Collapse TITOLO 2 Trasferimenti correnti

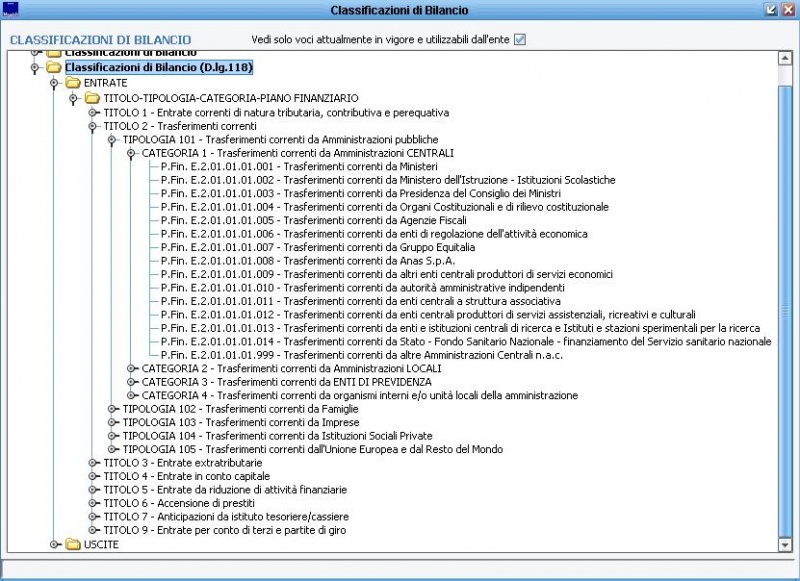92,126
